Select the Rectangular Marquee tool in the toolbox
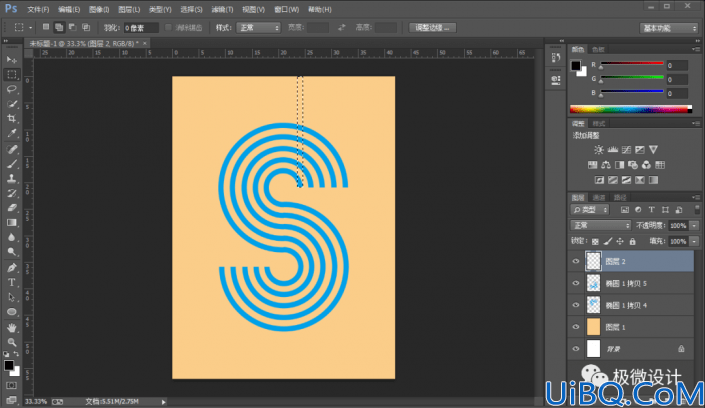This screenshot has height=408, width=705. pos(12,75)
